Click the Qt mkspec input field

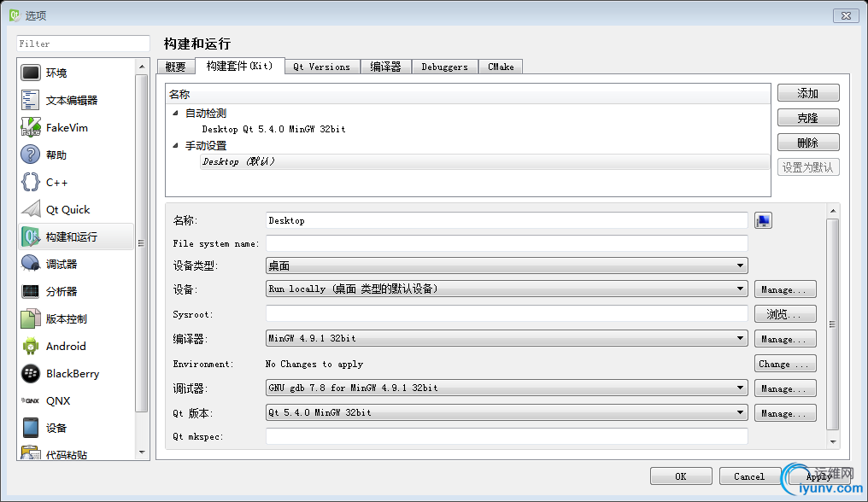click(x=507, y=436)
